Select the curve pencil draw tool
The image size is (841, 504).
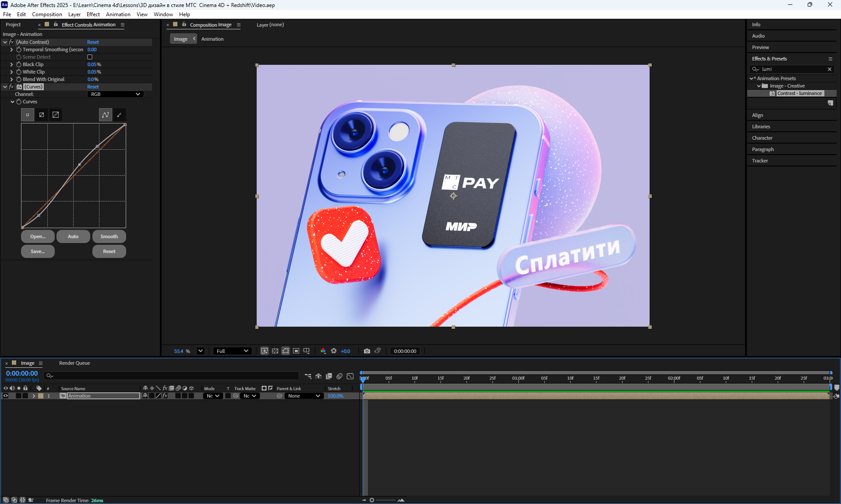pos(119,115)
